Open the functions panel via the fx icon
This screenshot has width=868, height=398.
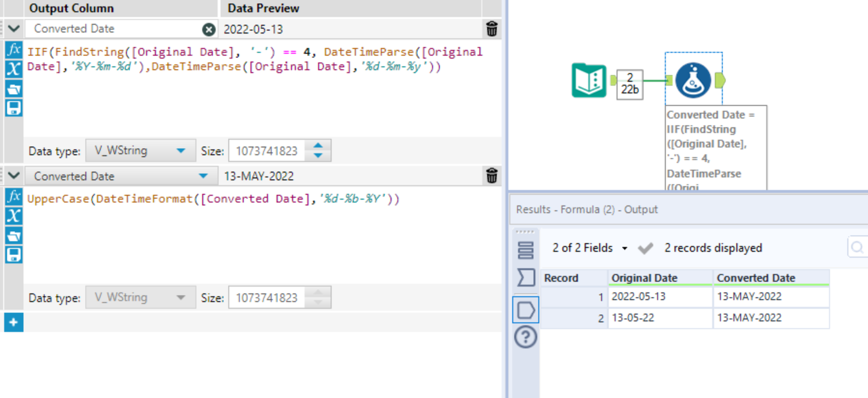12,51
